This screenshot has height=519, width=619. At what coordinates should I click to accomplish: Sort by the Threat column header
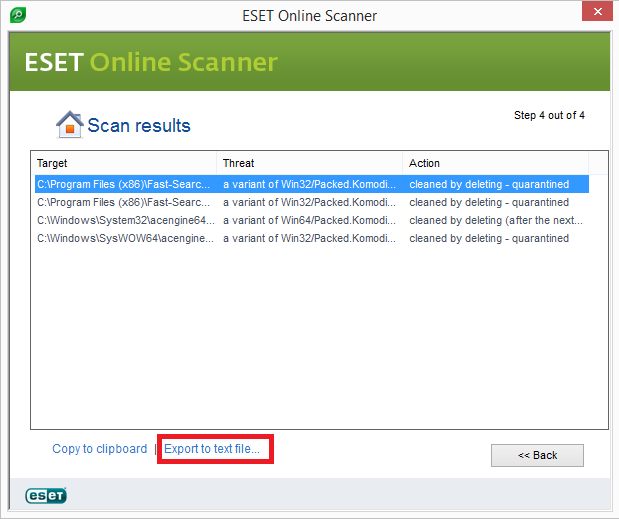[310, 163]
